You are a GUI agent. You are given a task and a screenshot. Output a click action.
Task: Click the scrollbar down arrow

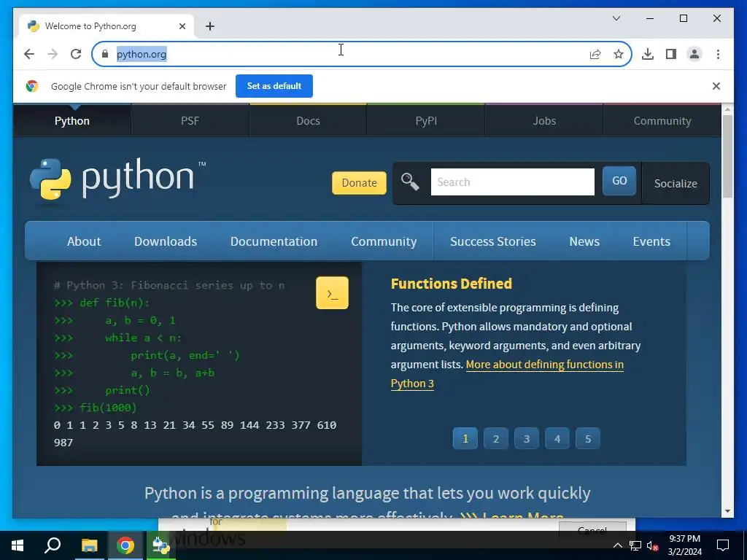(x=727, y=511)
